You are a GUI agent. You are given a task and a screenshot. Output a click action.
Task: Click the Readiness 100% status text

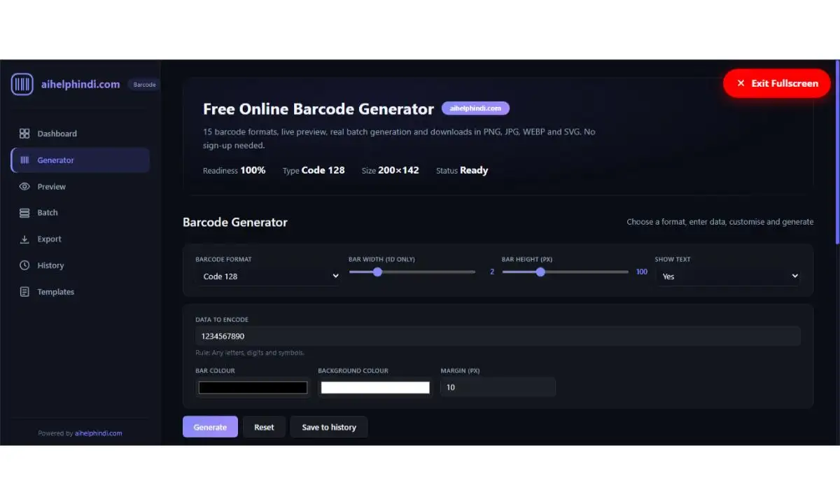coord(234,170)
